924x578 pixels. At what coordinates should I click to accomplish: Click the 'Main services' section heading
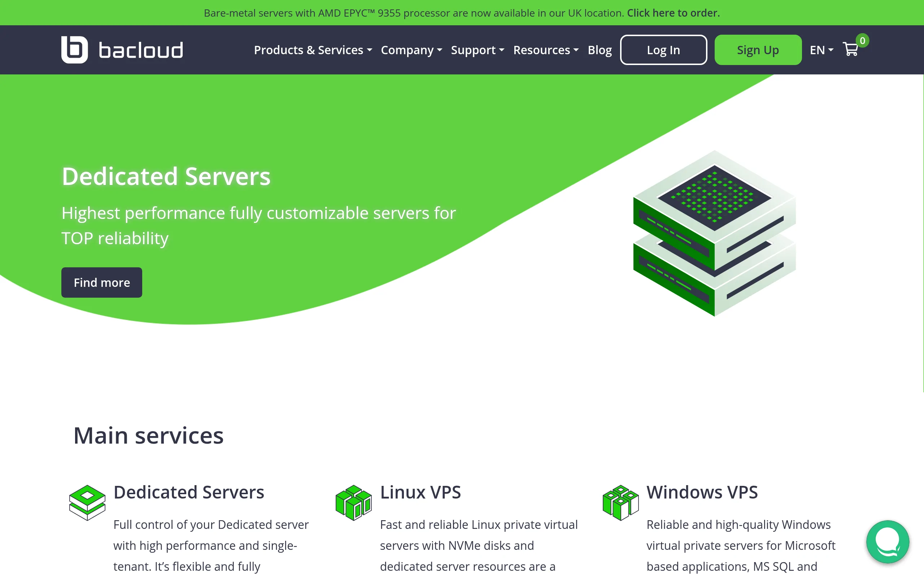tap(148, 435)
